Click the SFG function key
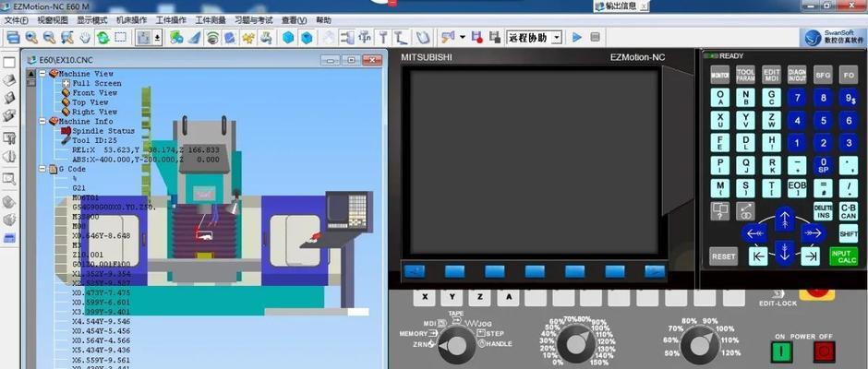The height and width of the screenshot is (369, 868). pyautogui.click(x=823, y=75)
